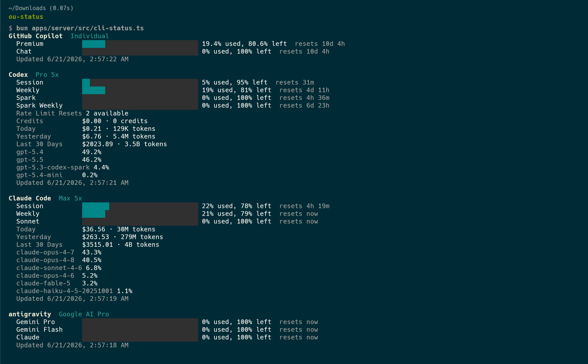This screenshot has width=588, height=364.
Task: Click the 'ou-status' directory name
Action: [x=26, y=17]
